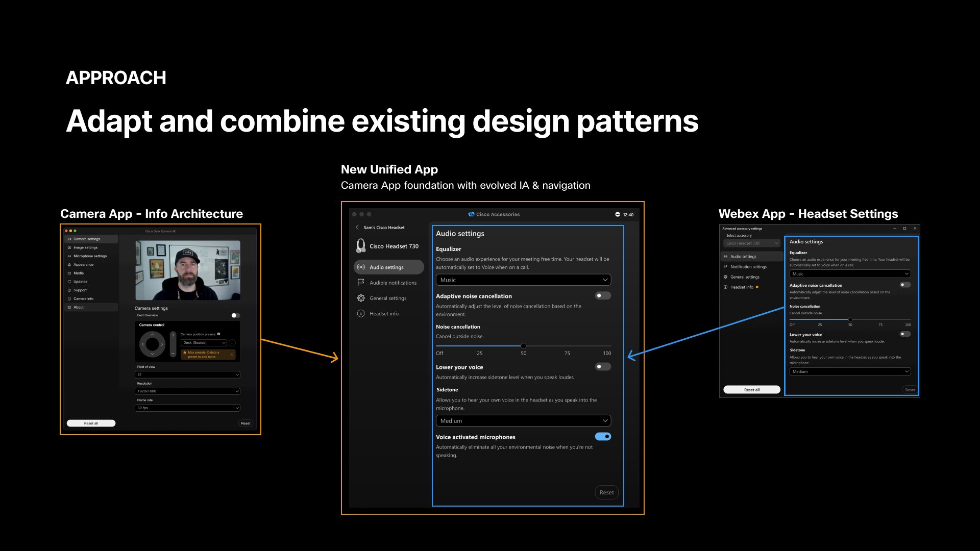Image resolution: width=980 pixels, height=551 pixels.
Task: Click headset icon next to Cisco Headset 730
Action: [361, 246]
